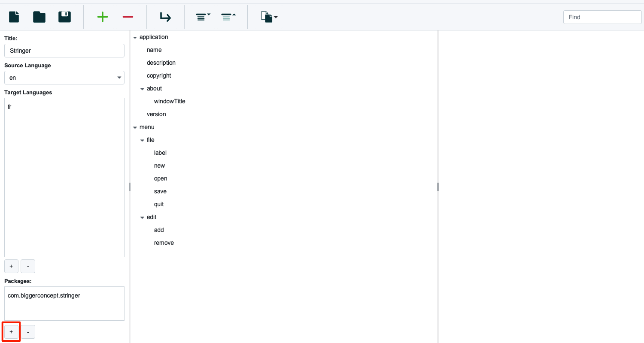Collapse the about tree node arrow

(x=142, y=89)
